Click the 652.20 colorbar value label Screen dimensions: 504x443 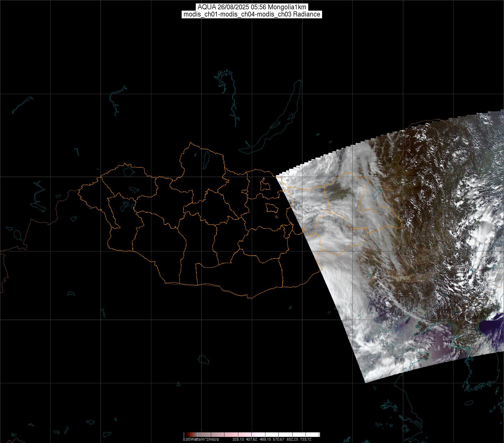coord(292,439)
